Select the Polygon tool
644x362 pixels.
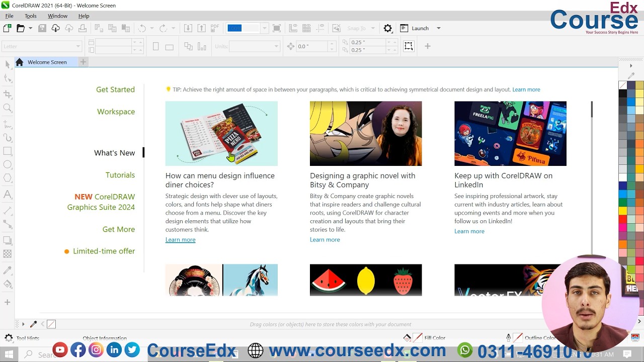pyautogui.click(x=7, y=178)
